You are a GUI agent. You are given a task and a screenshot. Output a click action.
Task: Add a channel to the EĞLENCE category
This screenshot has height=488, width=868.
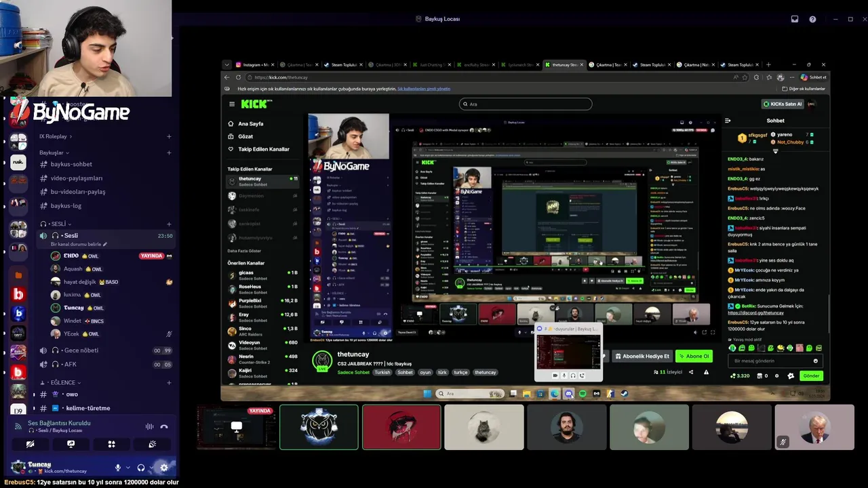click(169, 382)
